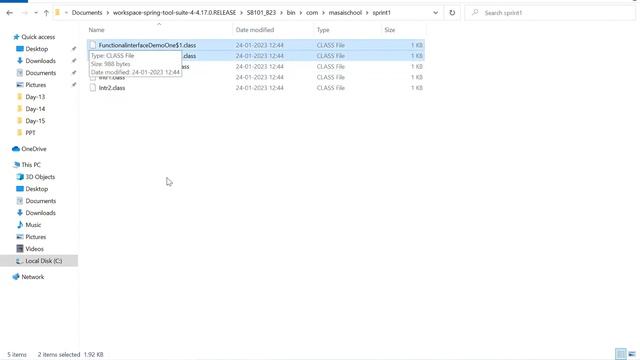This screenshot has height=360, width=640.
Task: Open the Day-15 folder
Action: pos(35,121)
